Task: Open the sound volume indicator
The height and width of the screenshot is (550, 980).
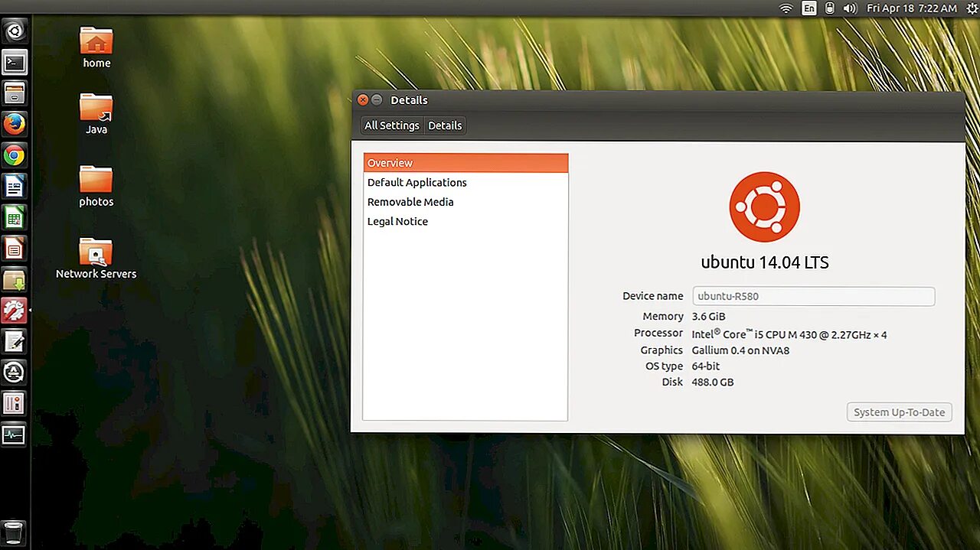Action: click(850, 8)
